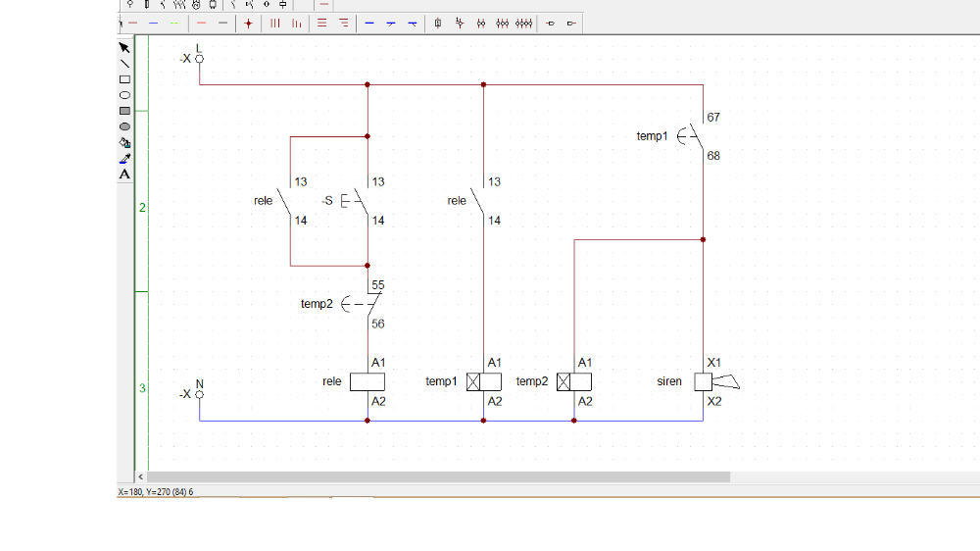Click the connection node dot tool
This screenshot has height=551, width=980.
249,23
